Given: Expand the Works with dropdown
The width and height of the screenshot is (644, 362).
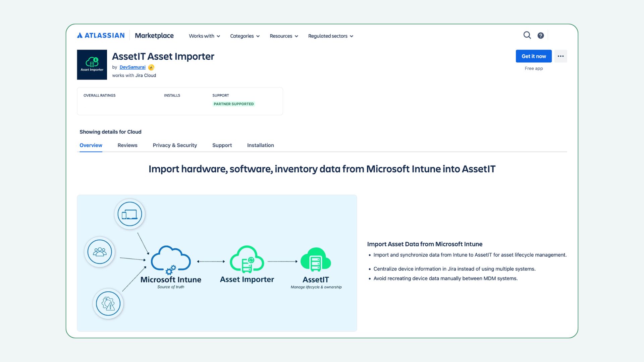Looking at the screenshot, I should pos(204,36).
